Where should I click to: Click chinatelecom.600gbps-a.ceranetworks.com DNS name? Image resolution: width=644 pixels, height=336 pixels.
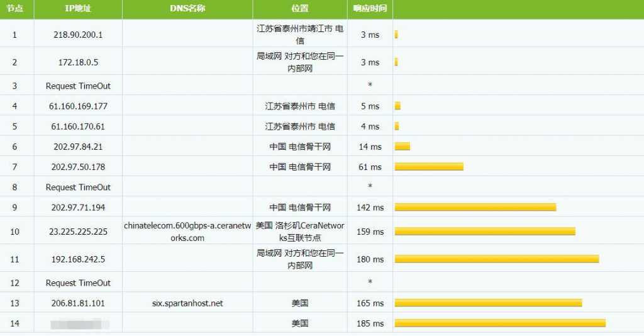(x=187, y=232)
